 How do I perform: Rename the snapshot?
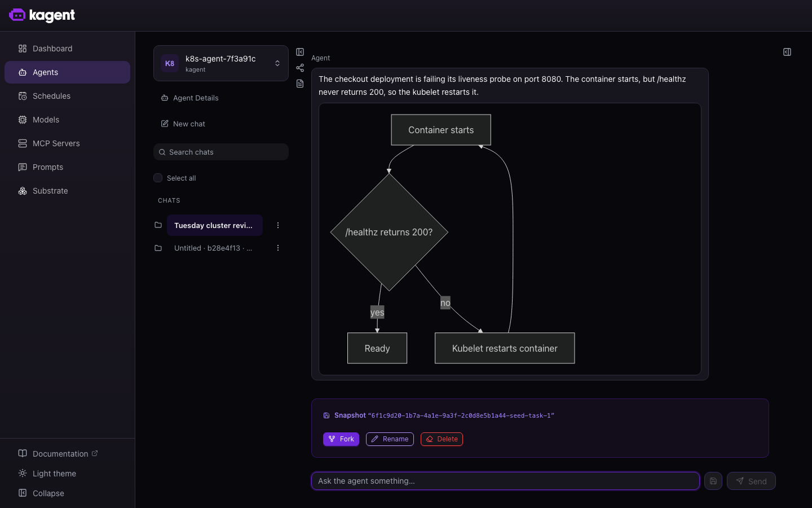pyautogui.click(x=390, y=439)
